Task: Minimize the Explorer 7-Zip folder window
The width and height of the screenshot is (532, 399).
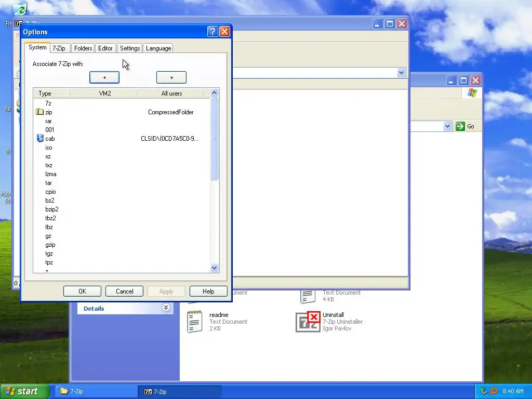Action: [x=451, y=81]
